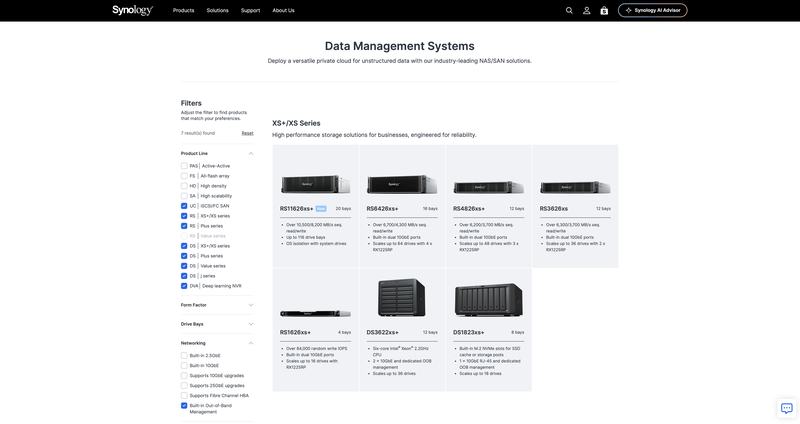Uncheck the DVA Deep learning NVR checkbox
Screen dimensions: 800x424
(x=184, y=286)
